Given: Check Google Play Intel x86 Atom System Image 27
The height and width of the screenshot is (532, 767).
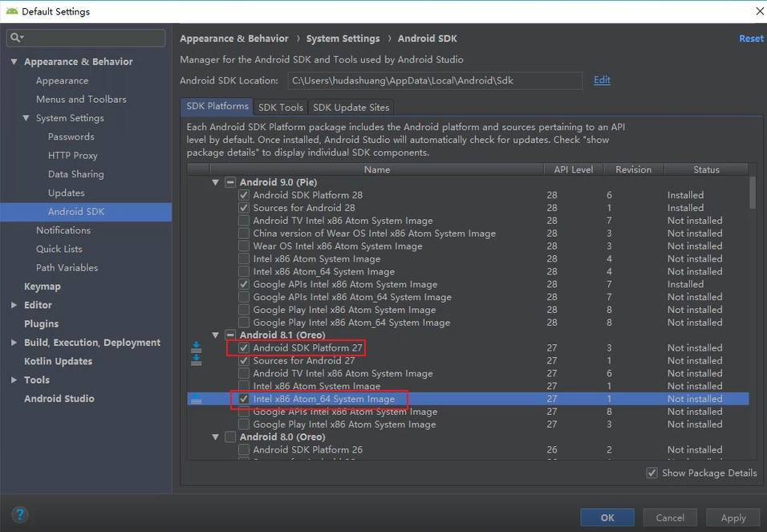Looking at the screenshot, I should point(244,424).
